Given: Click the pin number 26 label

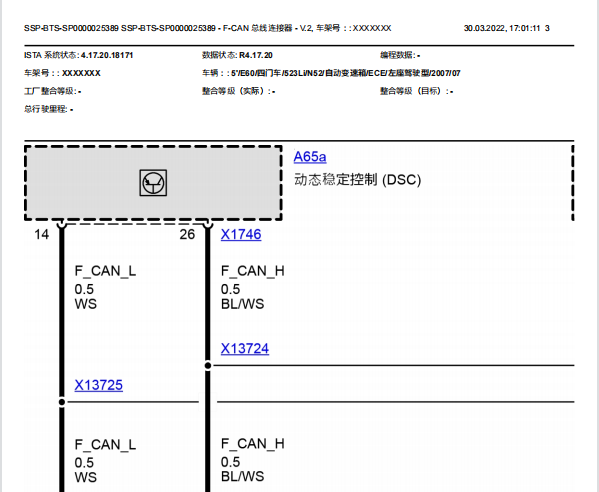Looking at the screenshot, I should pyautogui.click(x=187, y=234).
